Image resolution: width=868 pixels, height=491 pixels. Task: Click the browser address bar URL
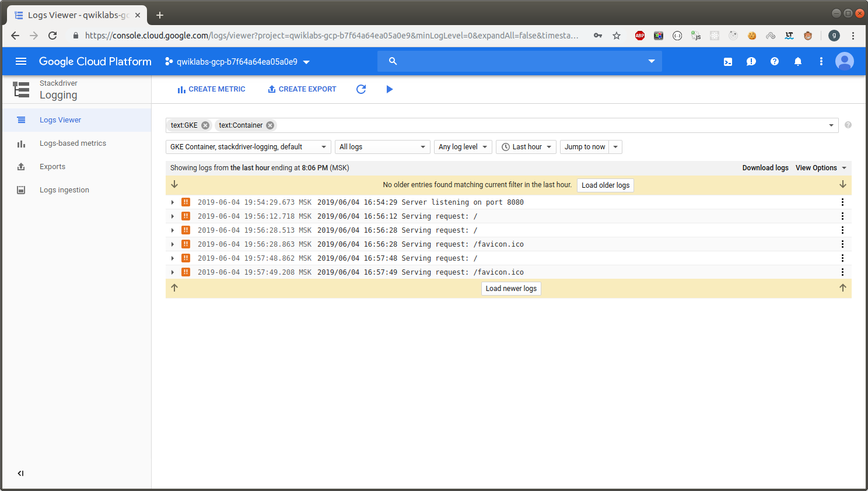pyautogui.click(x=331, y=36)
